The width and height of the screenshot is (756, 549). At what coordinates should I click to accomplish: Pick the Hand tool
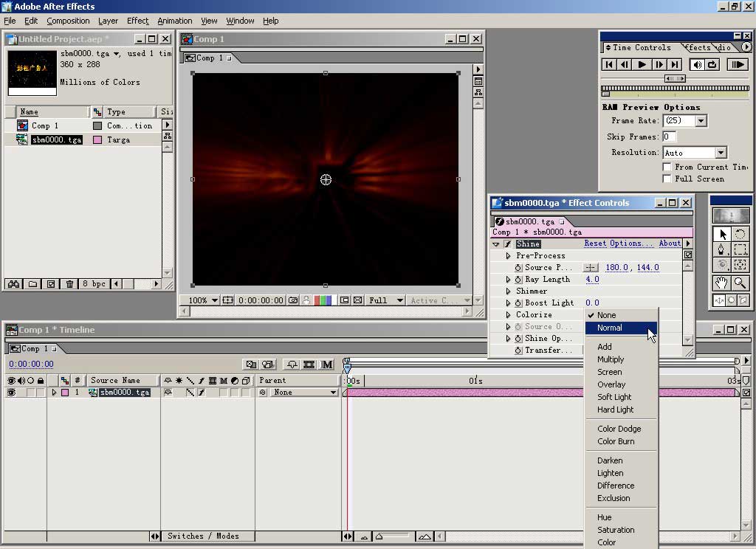[722, 283]
